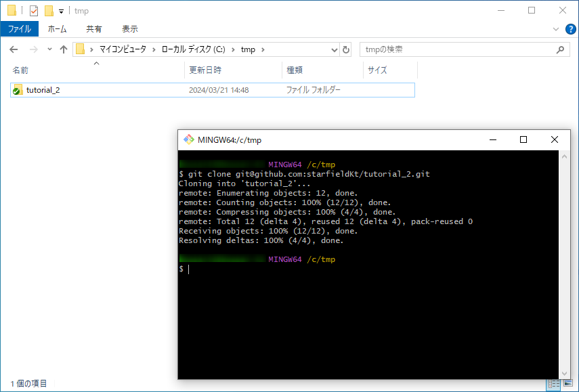Viewport: 579px width, 392px height.
Task: Click the New folder quick access icon
Action: coord(49,11)
